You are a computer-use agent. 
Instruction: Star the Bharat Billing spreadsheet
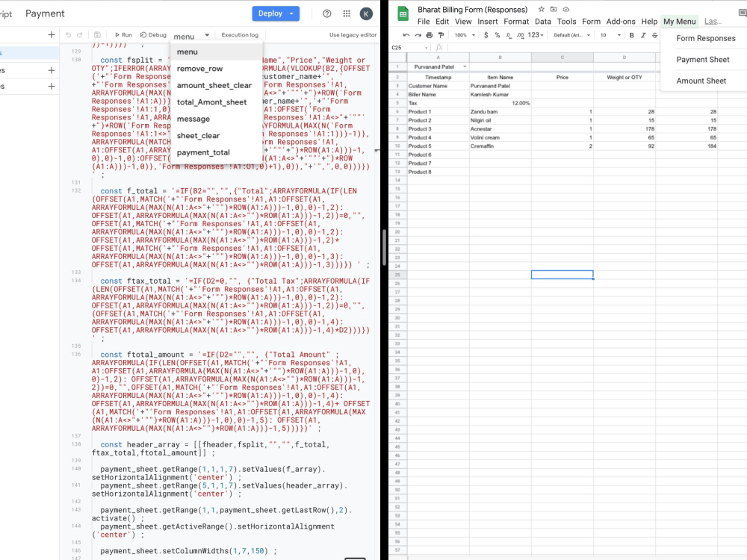click(543, 9)
